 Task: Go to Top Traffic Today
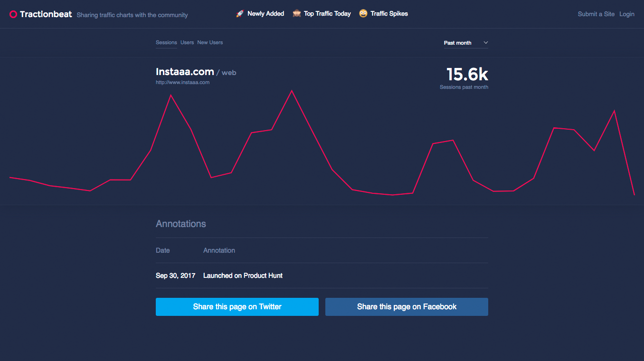327,14
